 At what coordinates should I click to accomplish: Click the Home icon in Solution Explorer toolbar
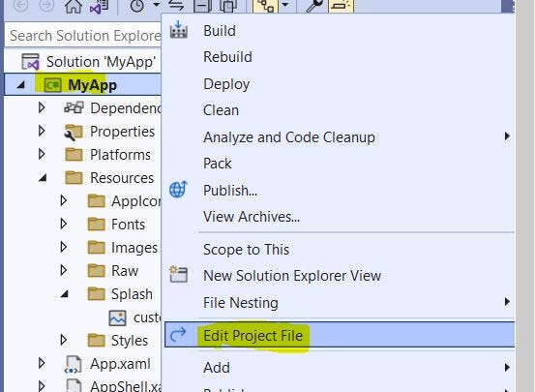(74, 6)
